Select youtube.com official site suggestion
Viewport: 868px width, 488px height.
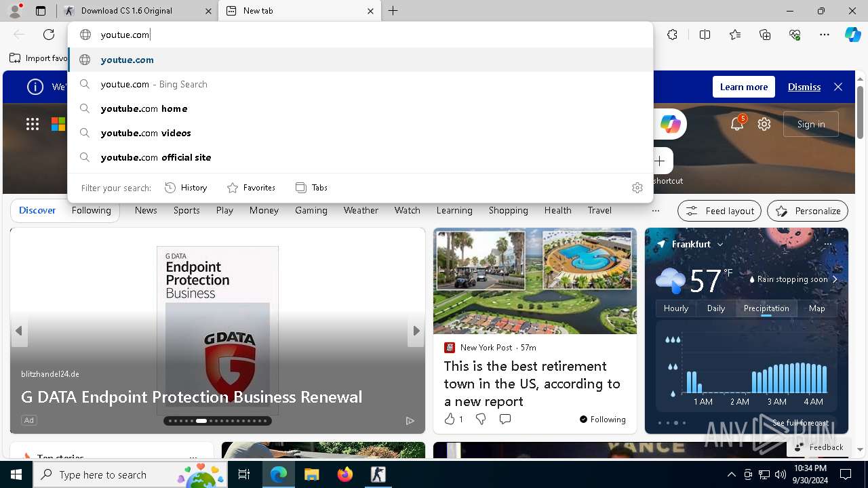click(360, 157)
